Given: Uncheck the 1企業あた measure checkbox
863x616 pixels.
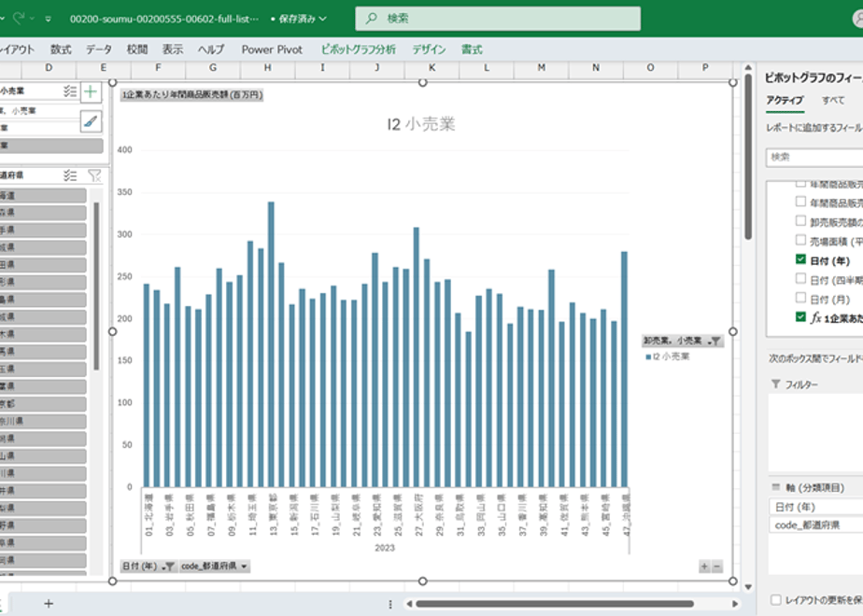Looking at the screenshot, I should click(800, 316).
